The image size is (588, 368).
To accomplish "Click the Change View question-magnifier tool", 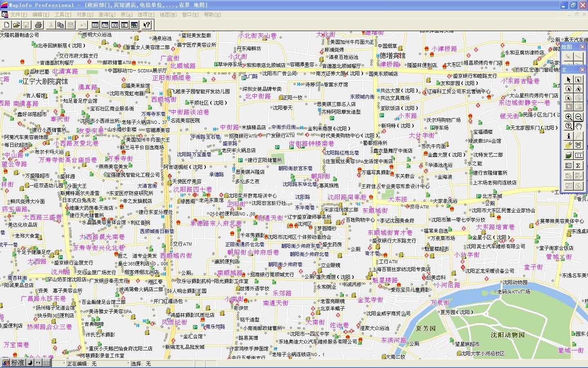I will 568,126.
